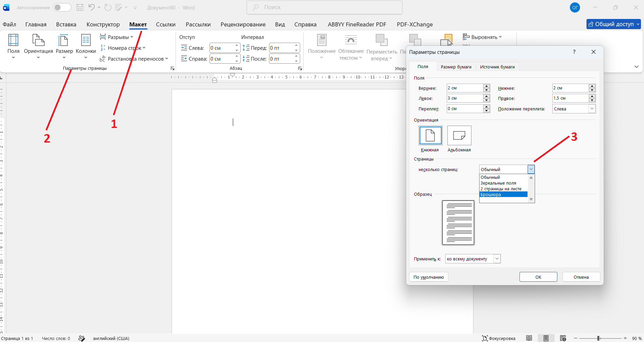Switch to Read mode view icon
The image size is (644, 342).
pyautogui.click(x=529, y=338)
